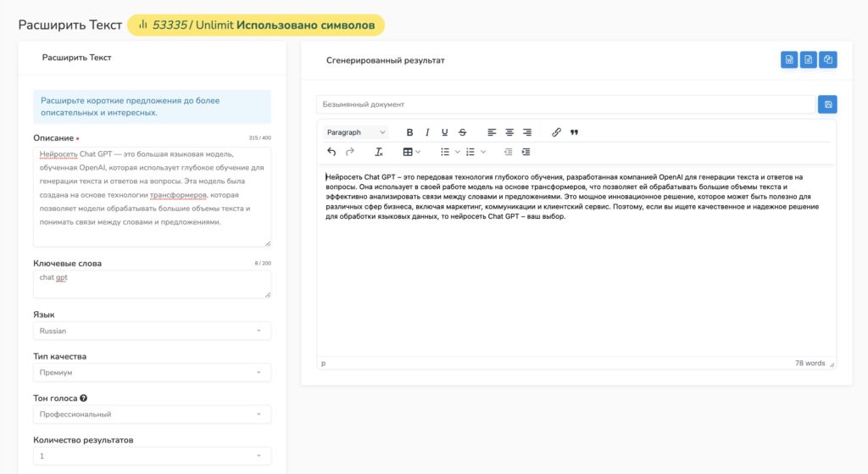Click the Сгенерированный результат heading

pyautogui.click(x=386, y=60)
